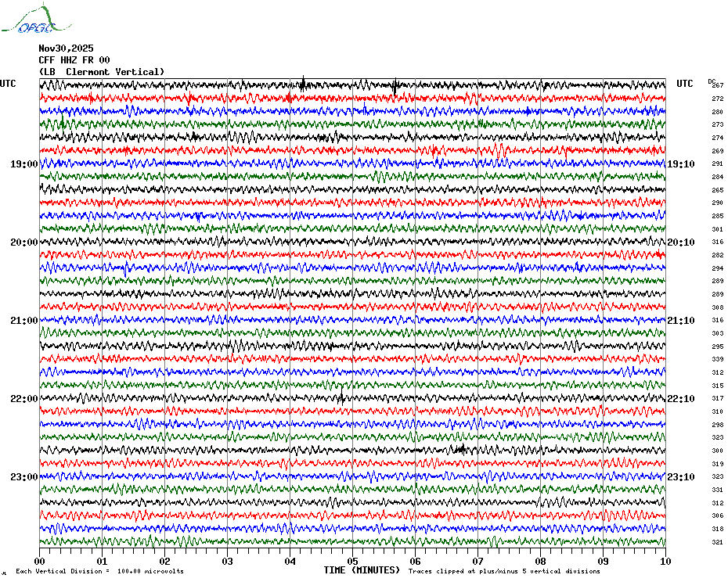Click the 00 minute axis tick
Screen dimensions: 728x582
pyautogui.click(x=39, y=562)
